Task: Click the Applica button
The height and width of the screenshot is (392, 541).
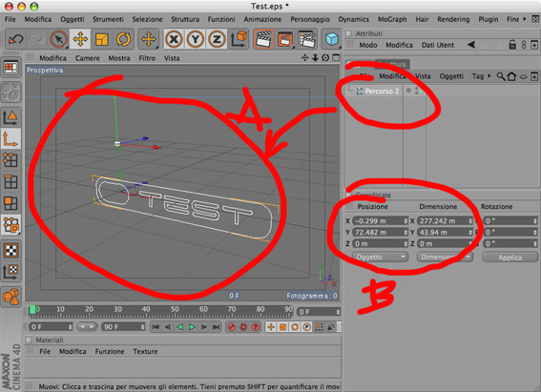Action: (510, 258)
